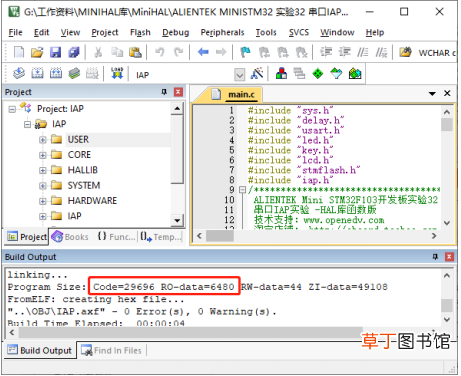Expand the HALLIB folder node

click(43, 170)
